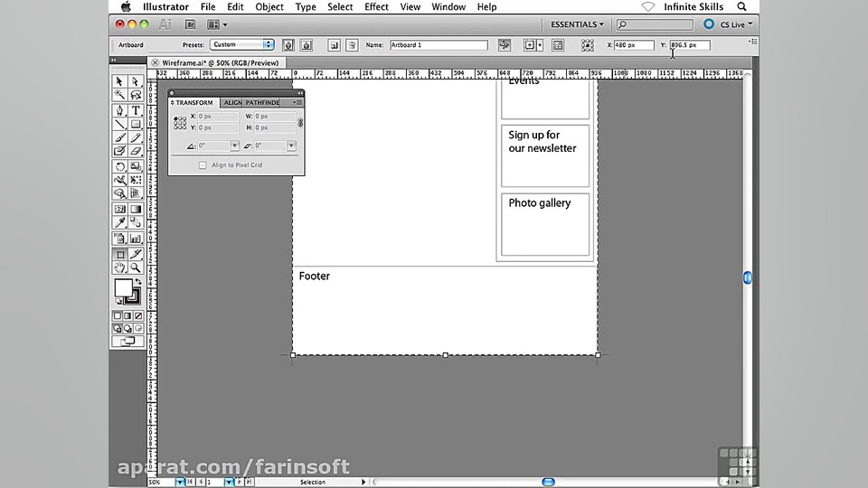Click the Go to Bridge icon

(x=191, y=24)
